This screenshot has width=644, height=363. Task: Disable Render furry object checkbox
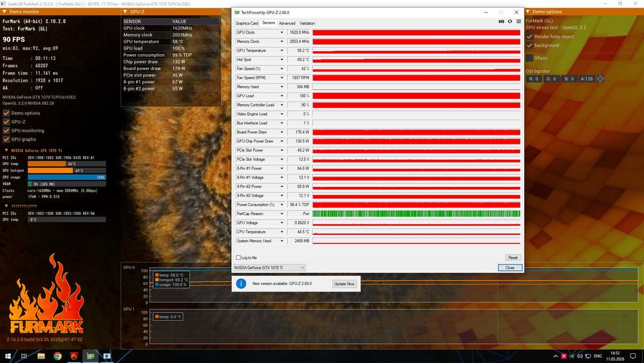coord(529,37)
